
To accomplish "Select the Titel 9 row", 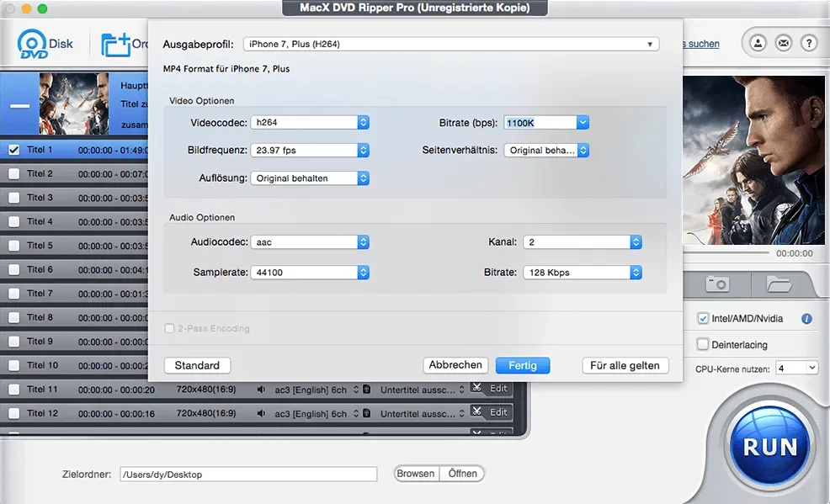I will 74,341.
